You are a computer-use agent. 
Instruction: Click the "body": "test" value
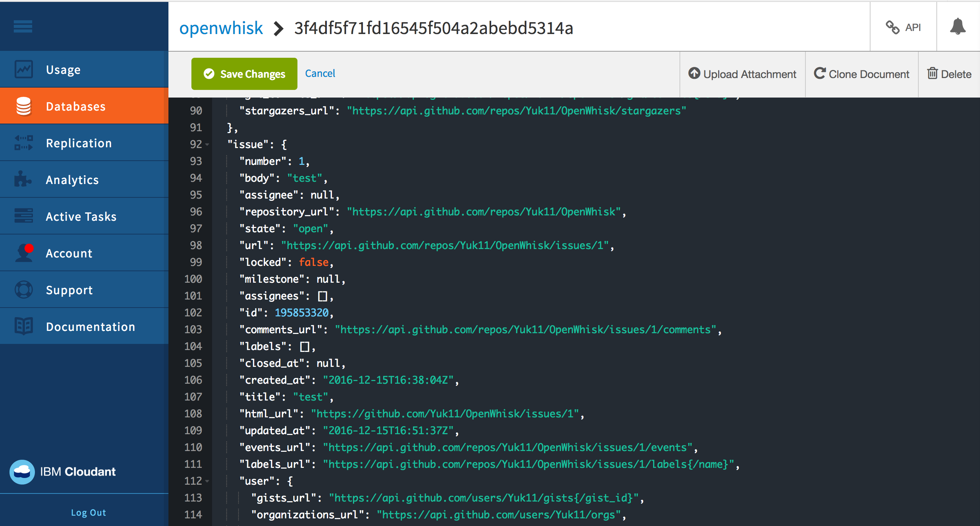tap(305, 178)
